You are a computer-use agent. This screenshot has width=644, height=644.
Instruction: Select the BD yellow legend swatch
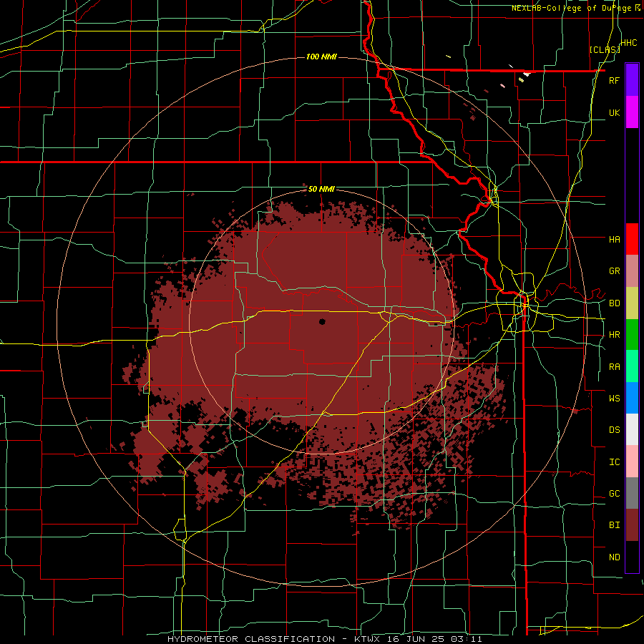(632, 303)
